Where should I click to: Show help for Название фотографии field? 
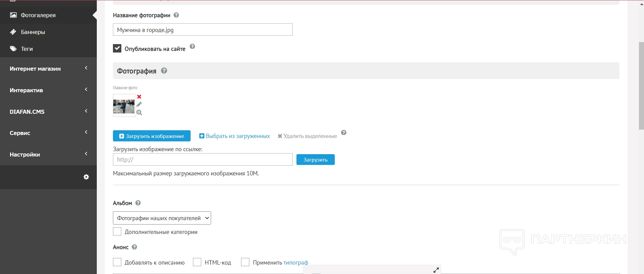click(x=176, y=15)
